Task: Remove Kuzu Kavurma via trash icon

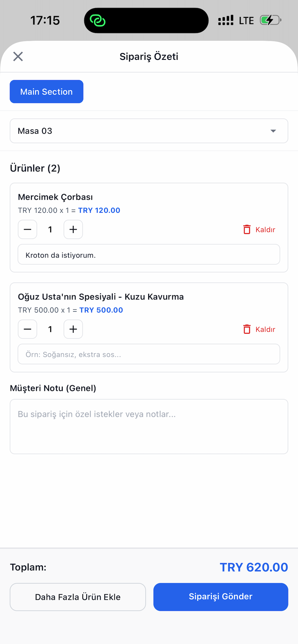Action: click(247, 329)
